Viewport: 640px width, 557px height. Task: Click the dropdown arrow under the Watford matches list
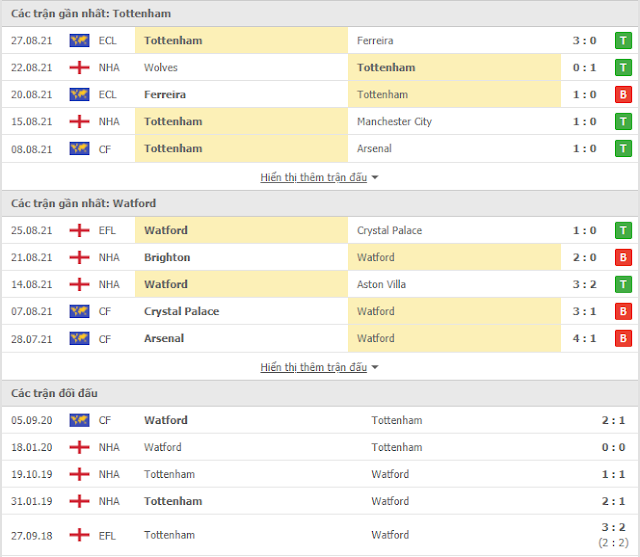coord(375,367)
